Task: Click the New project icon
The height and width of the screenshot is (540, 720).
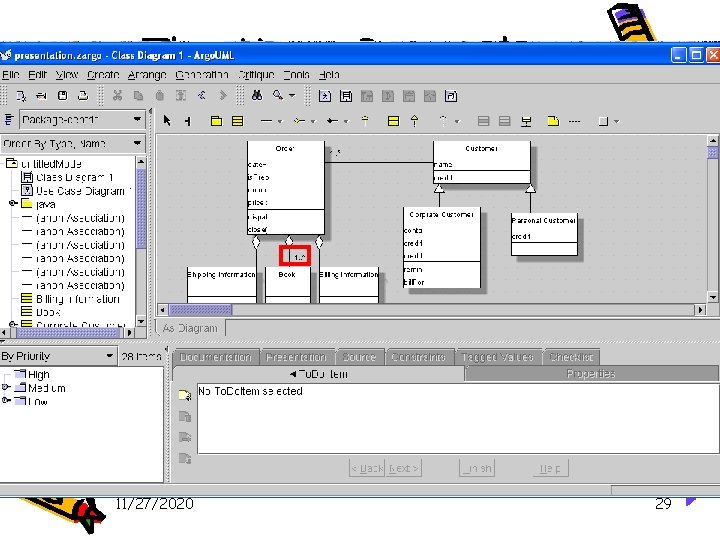Action: click(x=21, y=96)
